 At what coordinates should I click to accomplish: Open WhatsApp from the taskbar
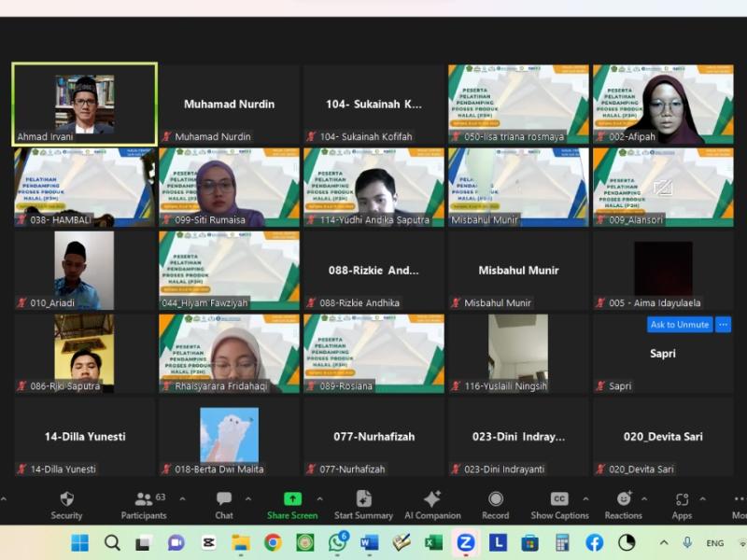pos(337,542)
